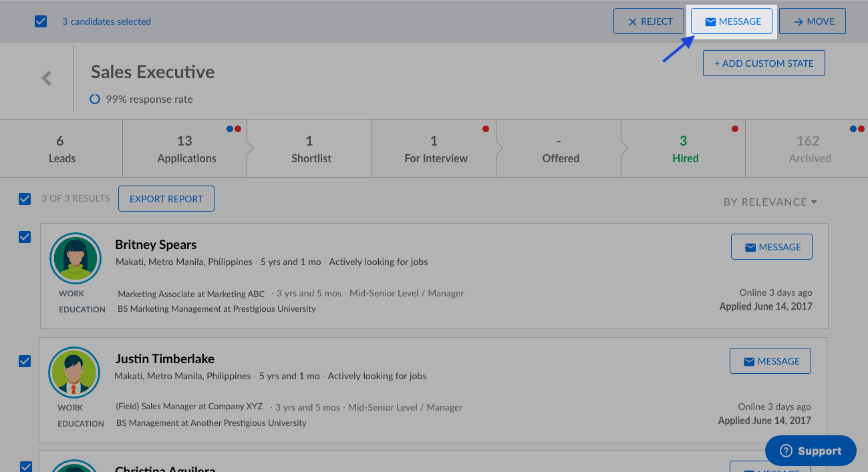Click the response rate circle icon
The image size is (868, 472).
coord(95,99)
